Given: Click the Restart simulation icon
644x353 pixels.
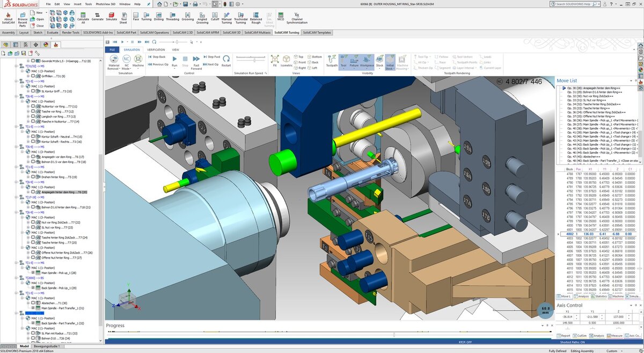Looking at the screenshot, I should point(226,60).
